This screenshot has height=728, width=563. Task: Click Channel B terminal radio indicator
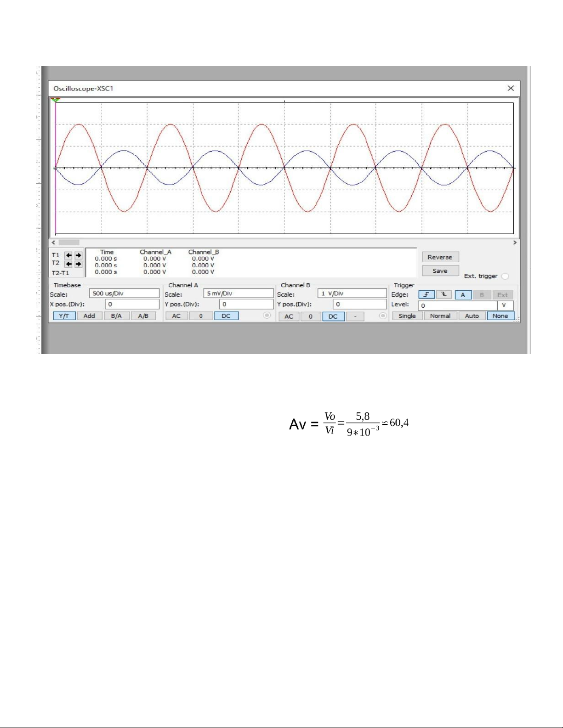(383, 316)
